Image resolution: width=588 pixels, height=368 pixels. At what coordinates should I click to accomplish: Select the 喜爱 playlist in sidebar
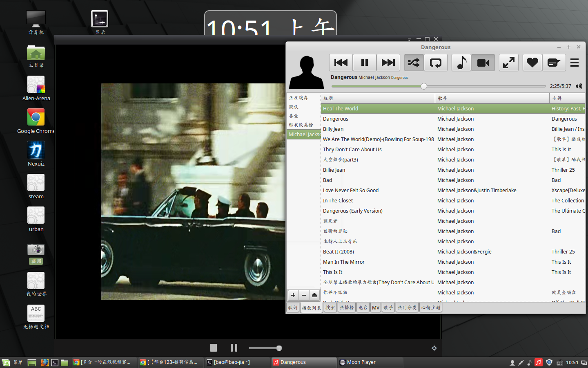303,116
